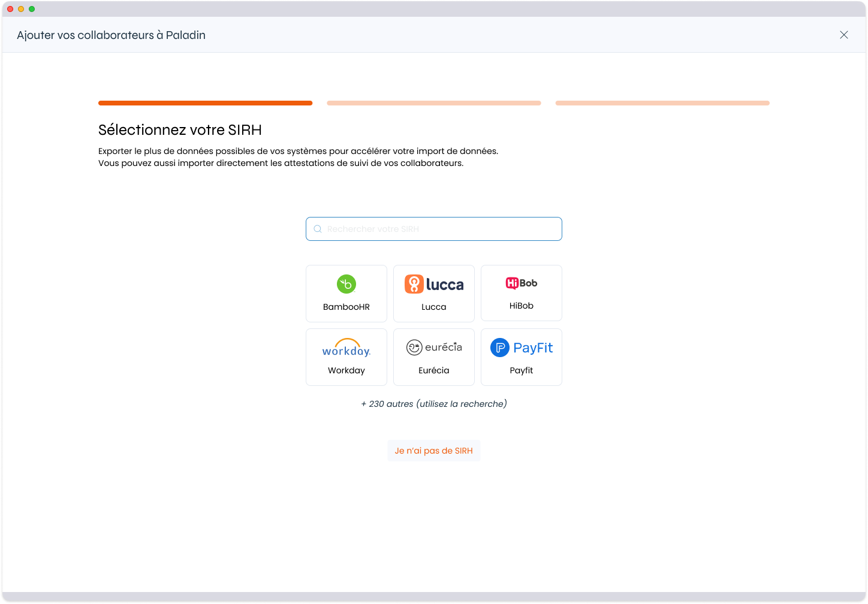This screenshot has width=868, height=604.
Task: Click the Eurécia card label
Action: point(434,370)
